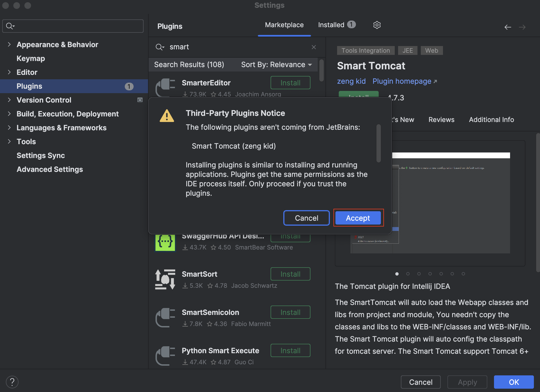Click OK in the Settings dialog

pos(514,382)
